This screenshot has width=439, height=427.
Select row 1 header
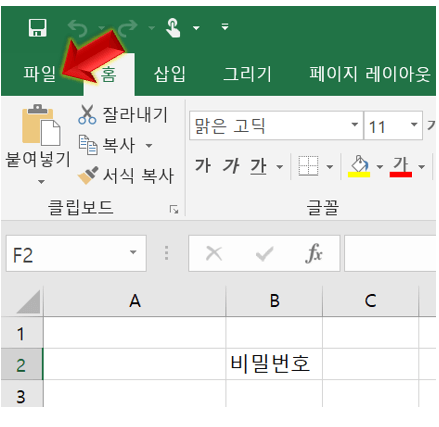[x=22, y=333]
